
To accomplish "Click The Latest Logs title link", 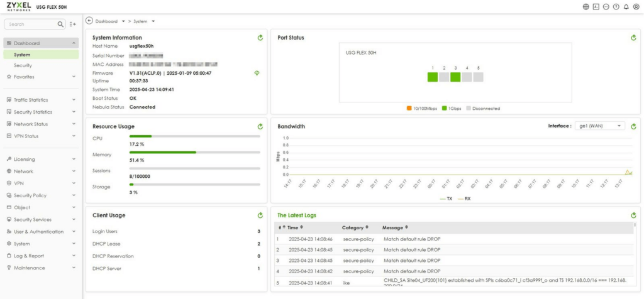I will pyautogui.click(x=297, y=215).
